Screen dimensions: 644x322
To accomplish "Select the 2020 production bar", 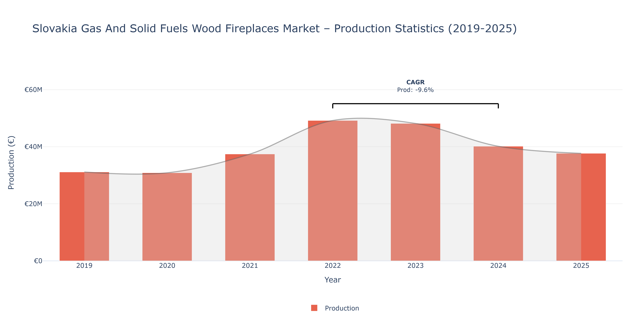I will 167,217.
